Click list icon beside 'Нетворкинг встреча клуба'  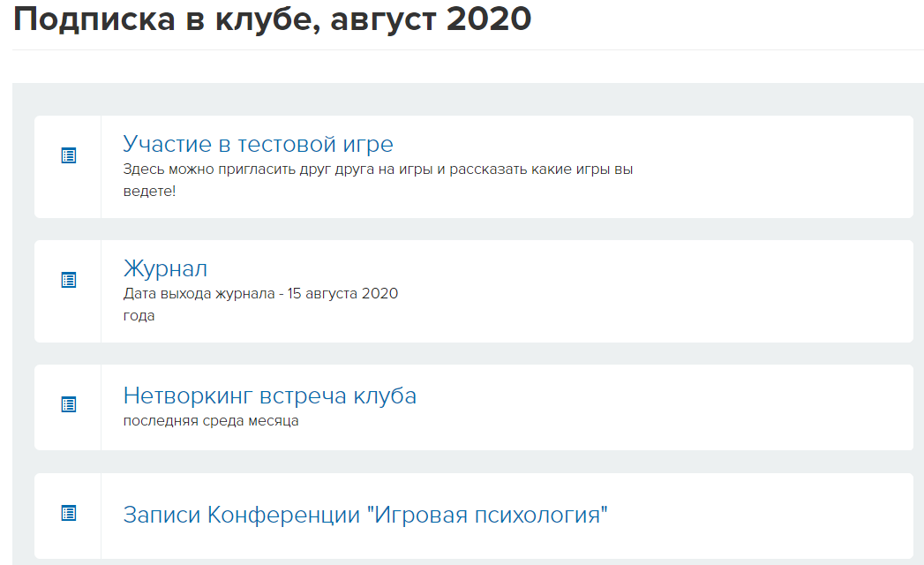point(69,404)
